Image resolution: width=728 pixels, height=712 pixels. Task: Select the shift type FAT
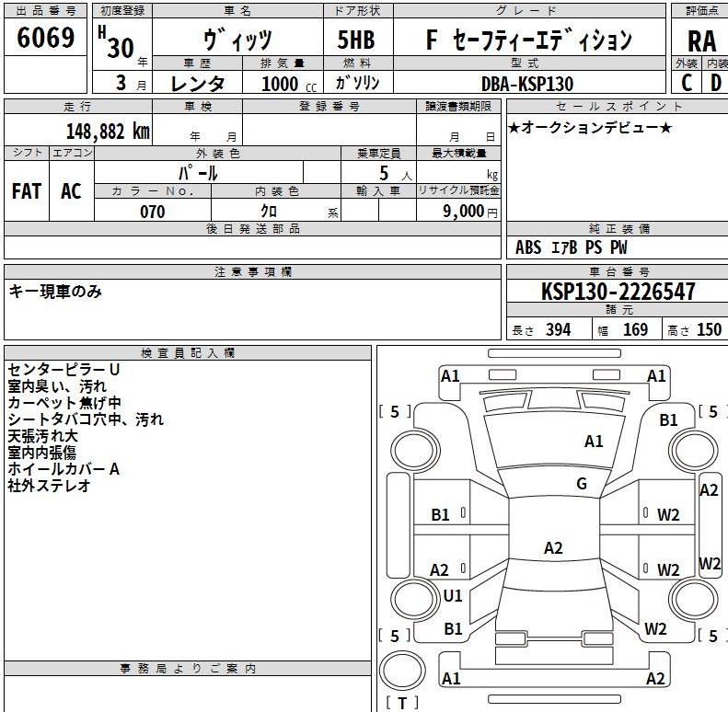pos(27,190)
